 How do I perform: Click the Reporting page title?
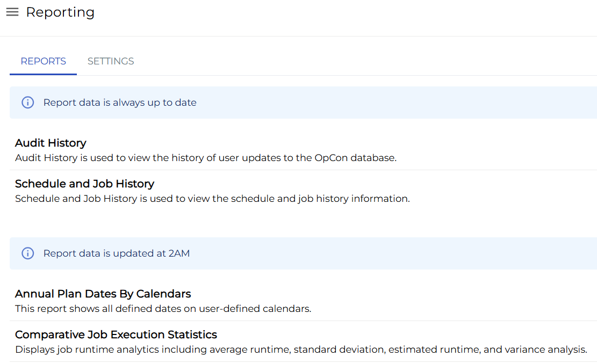(60, 12)
